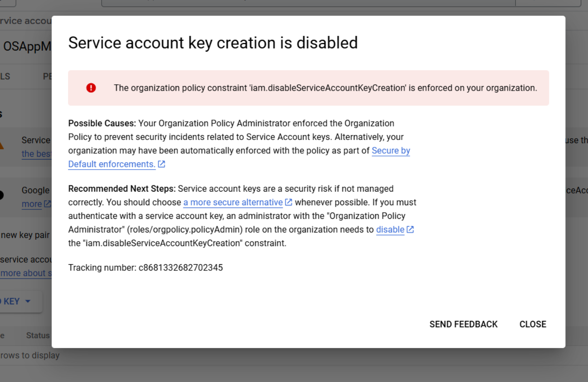The height and width of the screenshot is (382, 588).
Task: Click external-link icon after 'Default enforcements.'
Action: [162, 164]
